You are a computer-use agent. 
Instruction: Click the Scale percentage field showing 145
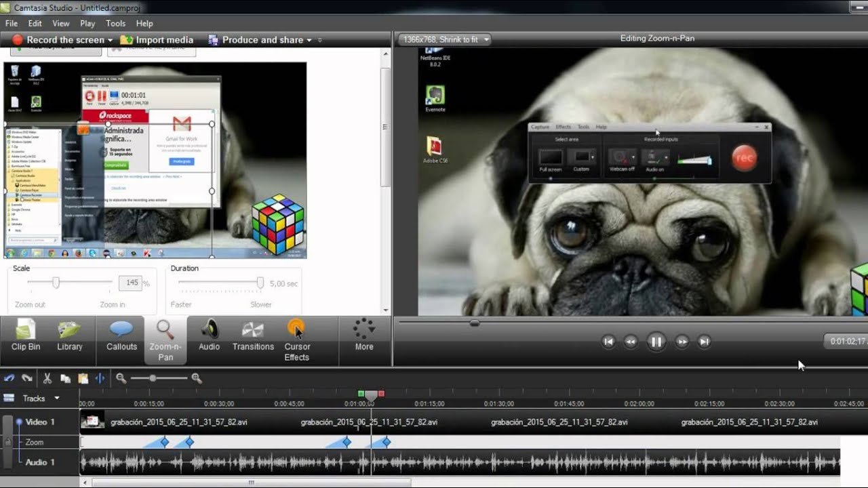coord(130,283)
